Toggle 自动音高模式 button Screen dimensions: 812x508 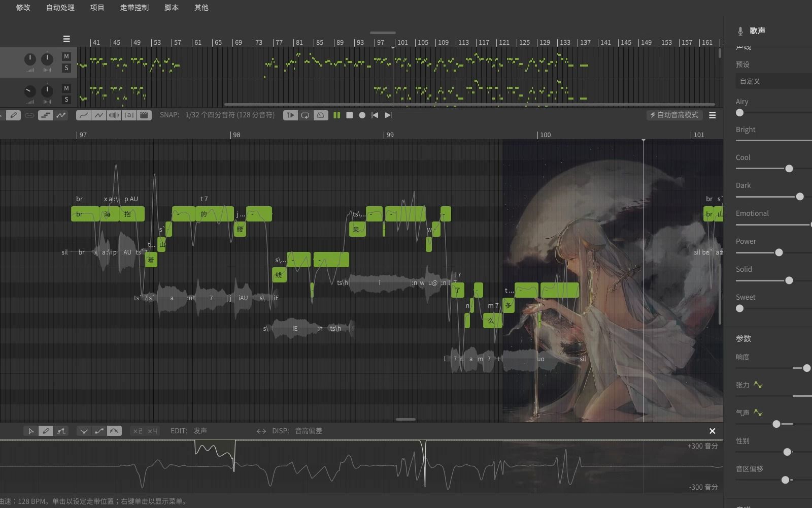pos(674,115)
